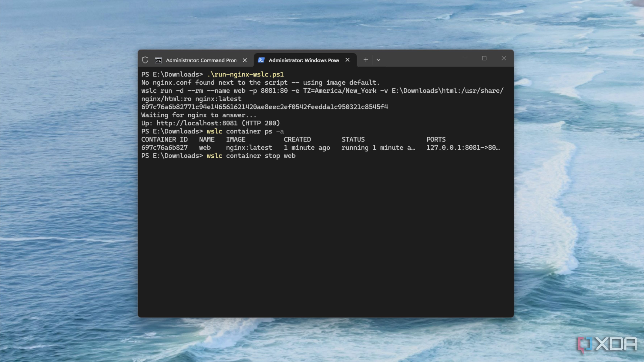This screenshot has height=362, width=644.
Task: Open a new terminal tab with the plus button
Action: 366,60
